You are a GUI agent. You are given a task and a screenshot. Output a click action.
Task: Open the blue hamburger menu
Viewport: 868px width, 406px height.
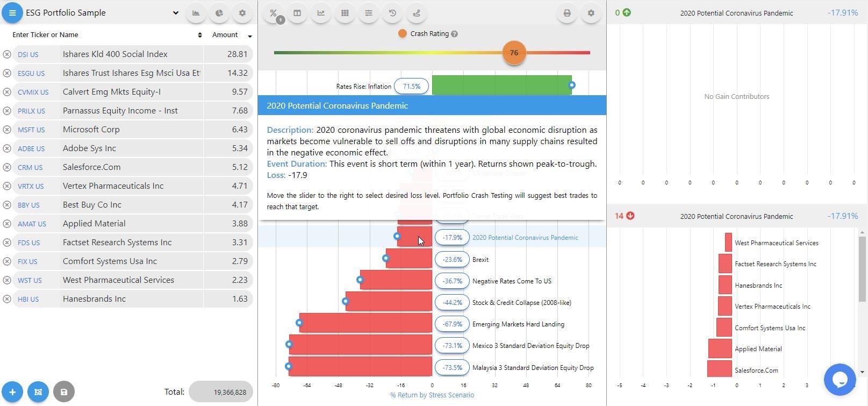coord(12,13)
